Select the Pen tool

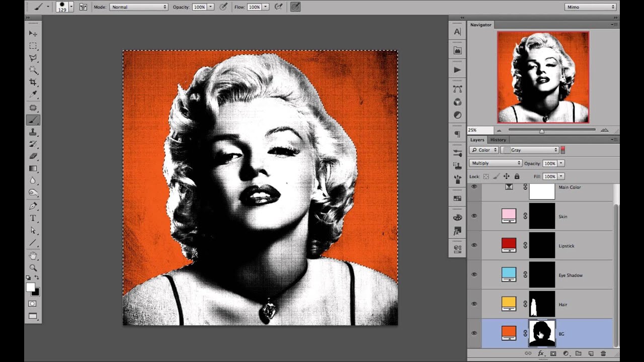click(x=33, y=206)
